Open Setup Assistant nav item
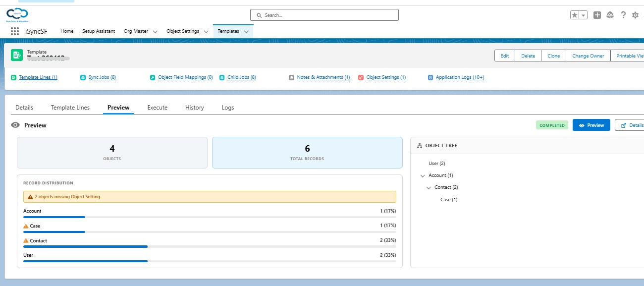The height and width of the screenshot is (286, 644). coord(99,31)
